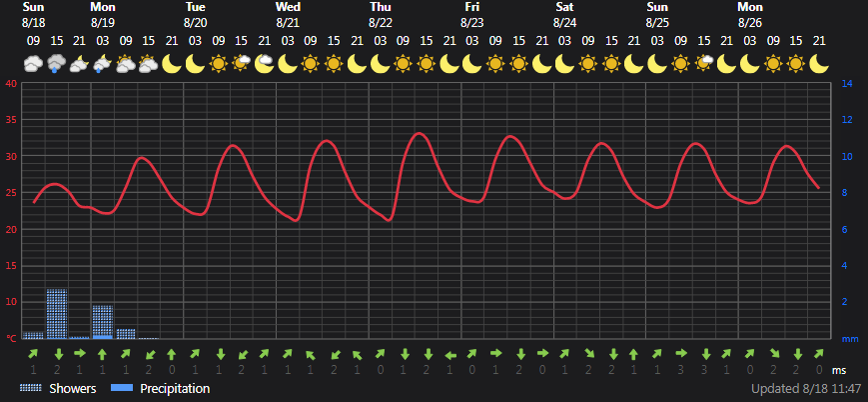
Task: Click the red '35' temperature axis label
Action: coord(11,120)
